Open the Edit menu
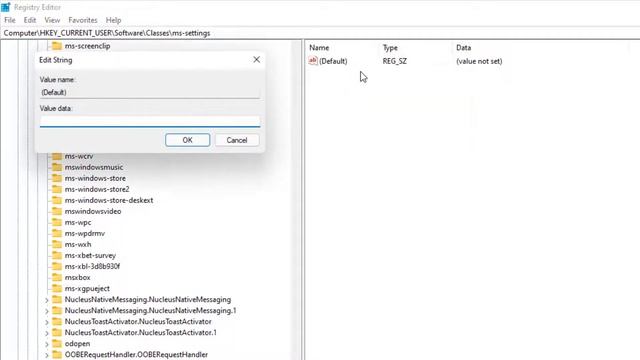This screenshot has width=640, height=360. tap(30, 20)
